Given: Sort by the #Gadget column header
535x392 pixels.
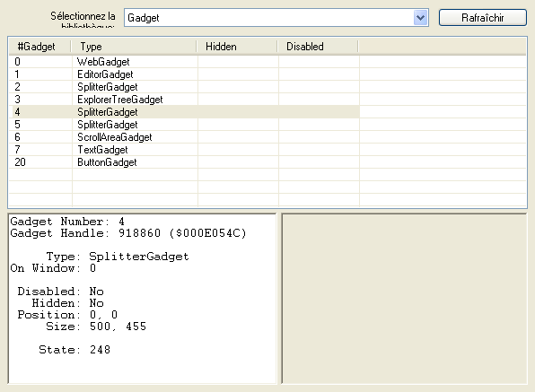Looking at the screenshot, I should point(39,47).
